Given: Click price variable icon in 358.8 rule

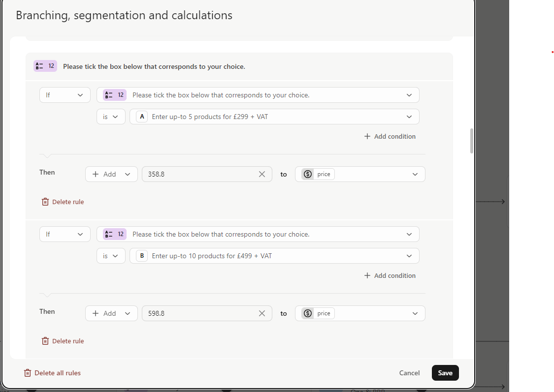Looking at the screenshot, I should tap(308, 174).
